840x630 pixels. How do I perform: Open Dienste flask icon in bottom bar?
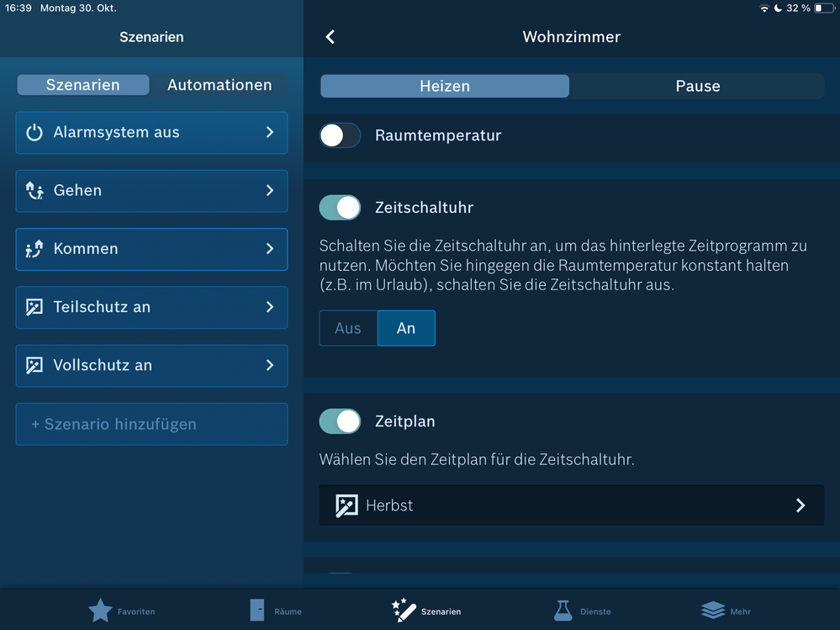click(563, 611)
